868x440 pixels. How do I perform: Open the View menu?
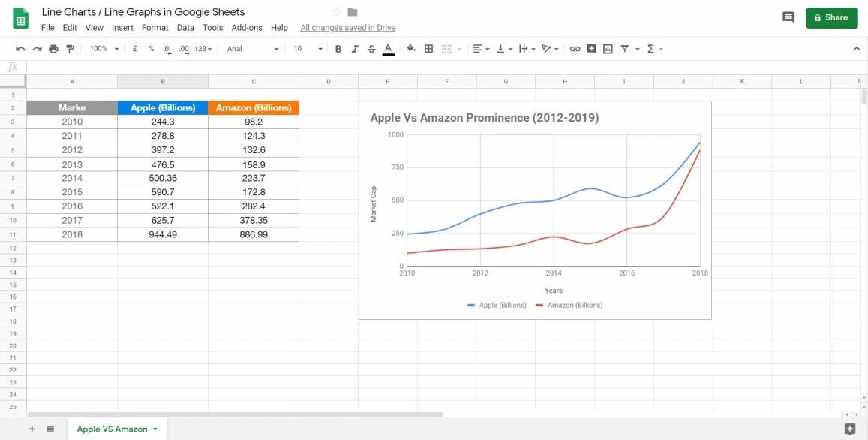coord(94,28)
